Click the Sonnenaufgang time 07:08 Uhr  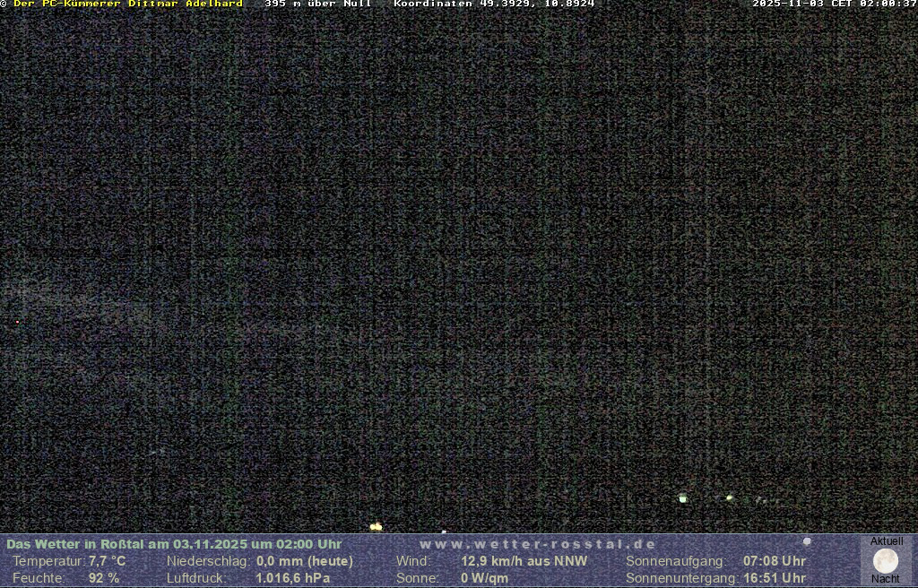click(x=775, y=561)
